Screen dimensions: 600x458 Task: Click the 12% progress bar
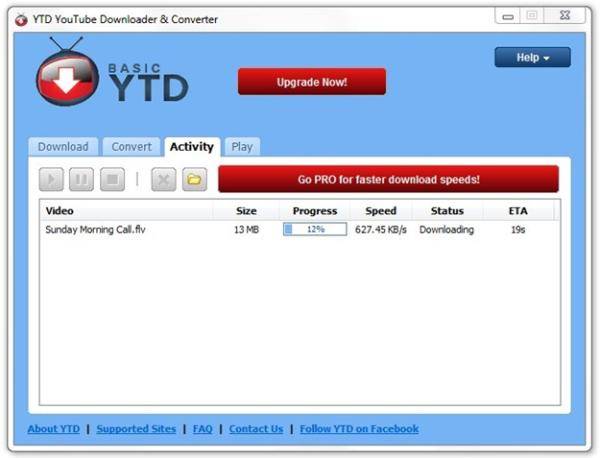[315, 229]
